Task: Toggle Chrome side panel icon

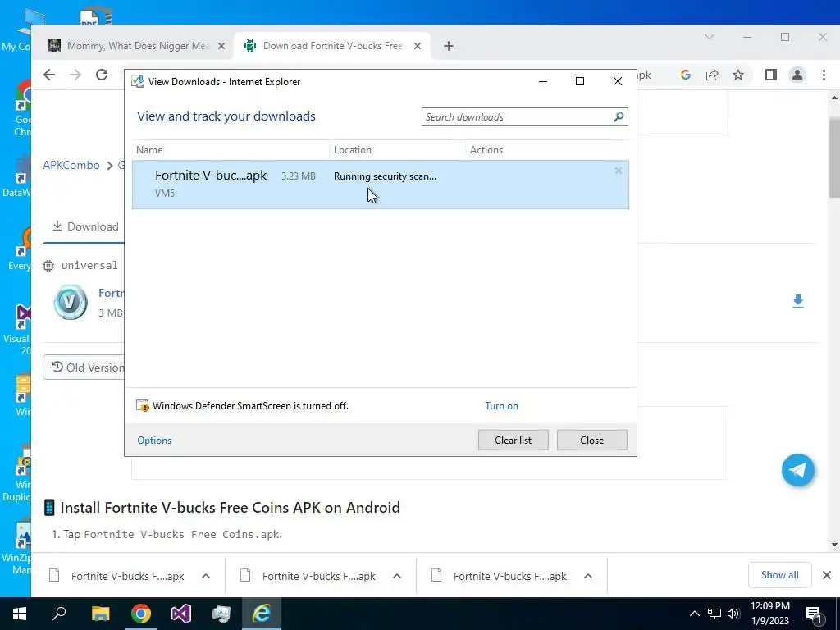Action: click(x=771, y=75)
